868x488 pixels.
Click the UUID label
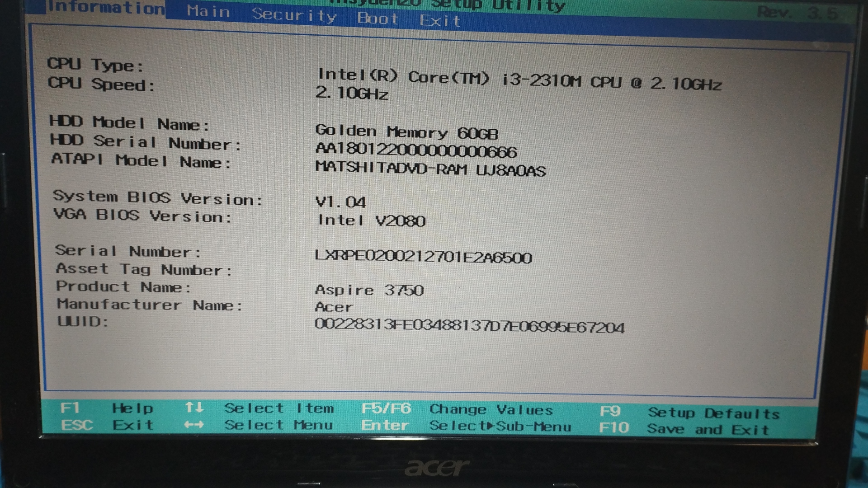click(83, 322)
